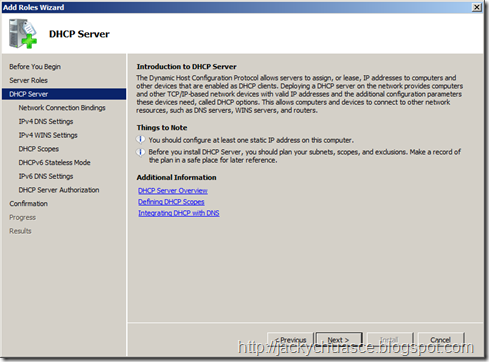Click the Additional Information heading
This screenshot has height=362, width=489.
coord(176,177)
